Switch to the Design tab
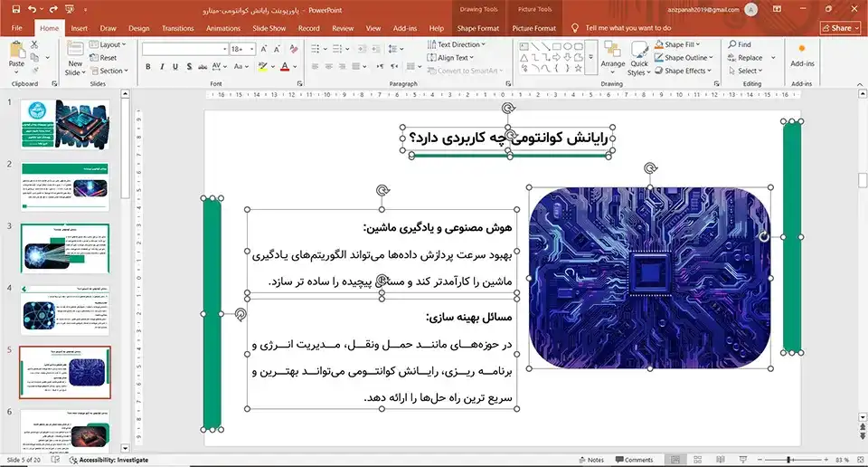 click(x=139, y=28)
